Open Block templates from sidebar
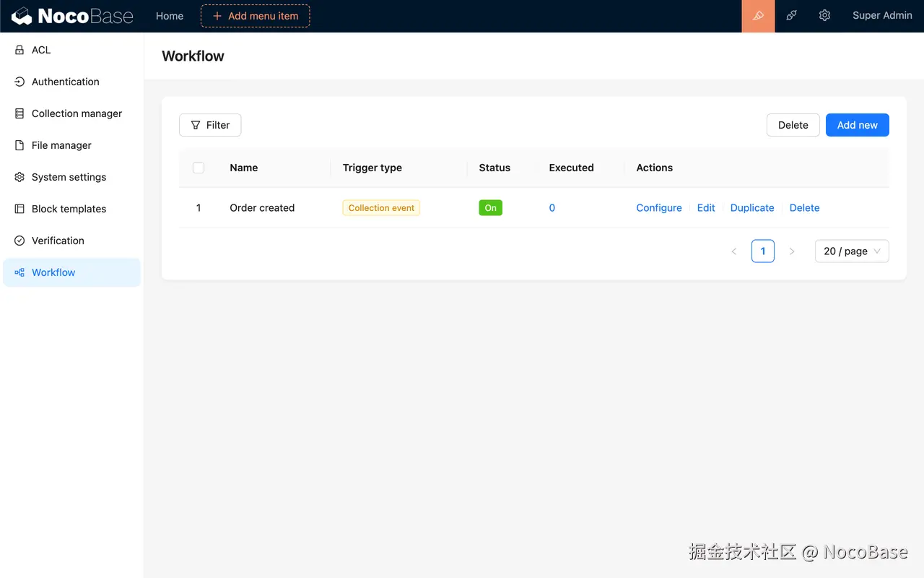The image size is (924, 578). [x=72, y=209]
